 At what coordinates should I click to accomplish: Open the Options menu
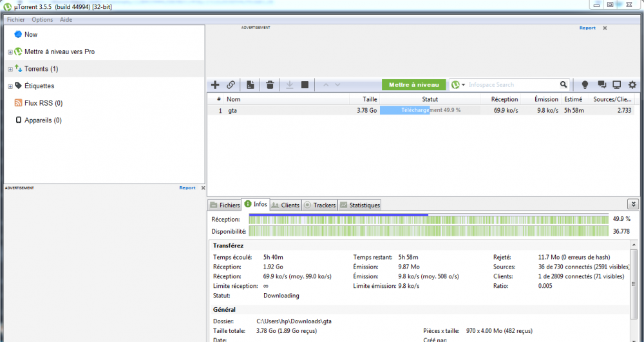42,20
